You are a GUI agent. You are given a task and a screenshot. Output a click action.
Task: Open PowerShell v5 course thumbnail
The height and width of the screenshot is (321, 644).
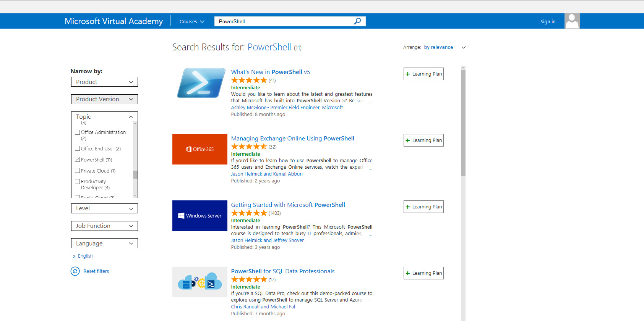click(201, 83)
